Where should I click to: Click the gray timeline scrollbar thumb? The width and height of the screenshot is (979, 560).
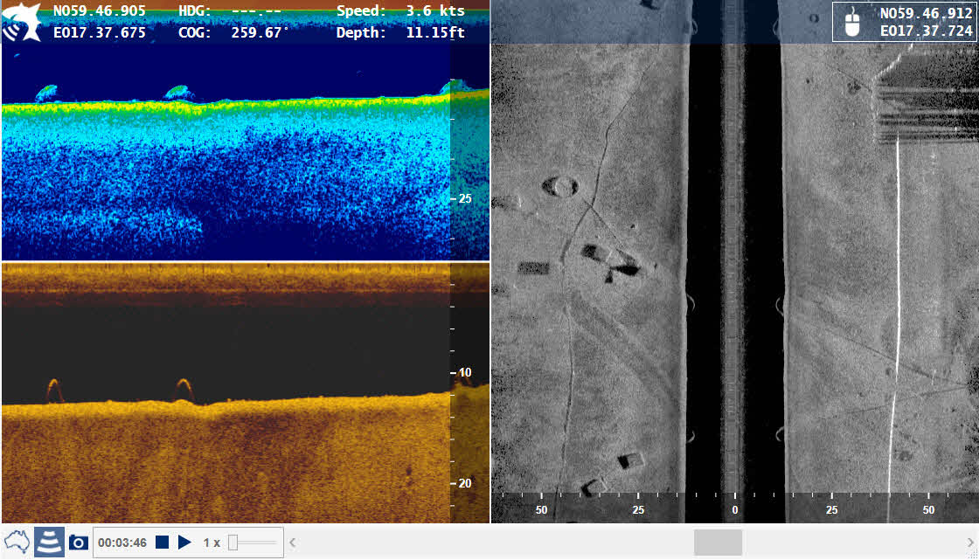point(718,543)
